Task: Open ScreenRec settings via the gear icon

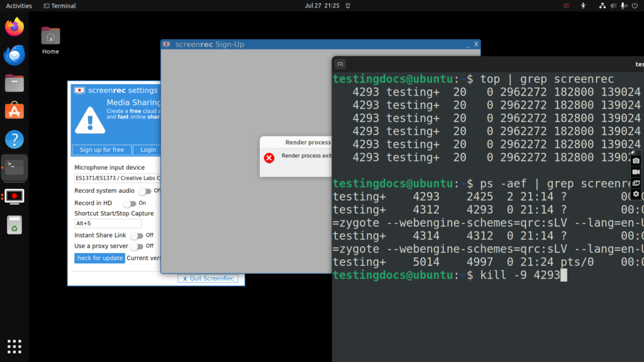Action: tap(636, 194)
